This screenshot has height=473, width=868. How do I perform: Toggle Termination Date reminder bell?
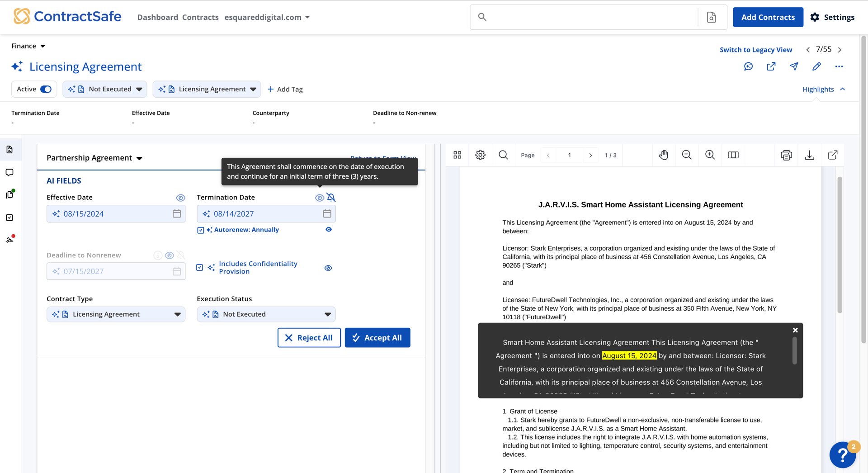[x=331, y=198]
